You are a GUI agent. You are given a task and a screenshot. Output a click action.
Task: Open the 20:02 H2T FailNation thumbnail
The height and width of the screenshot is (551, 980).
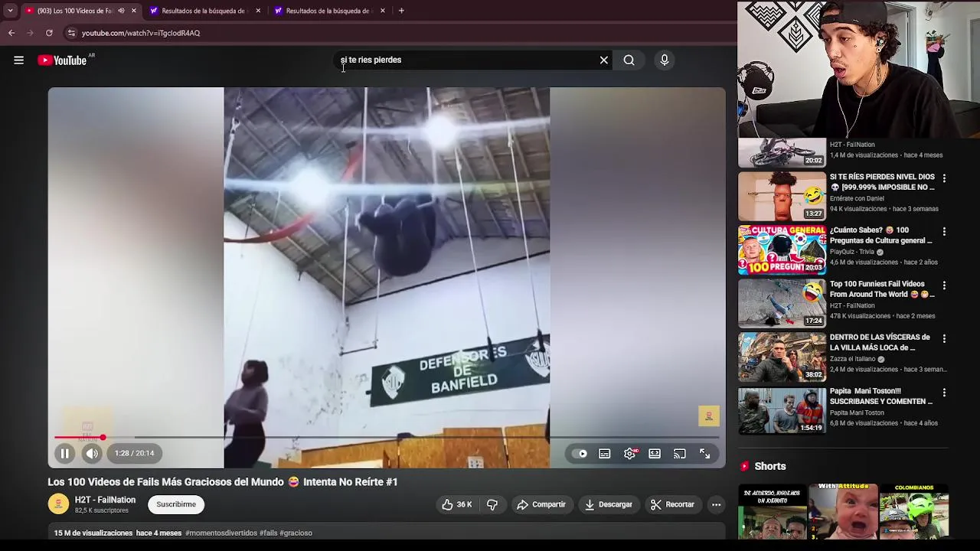point(782,152)
